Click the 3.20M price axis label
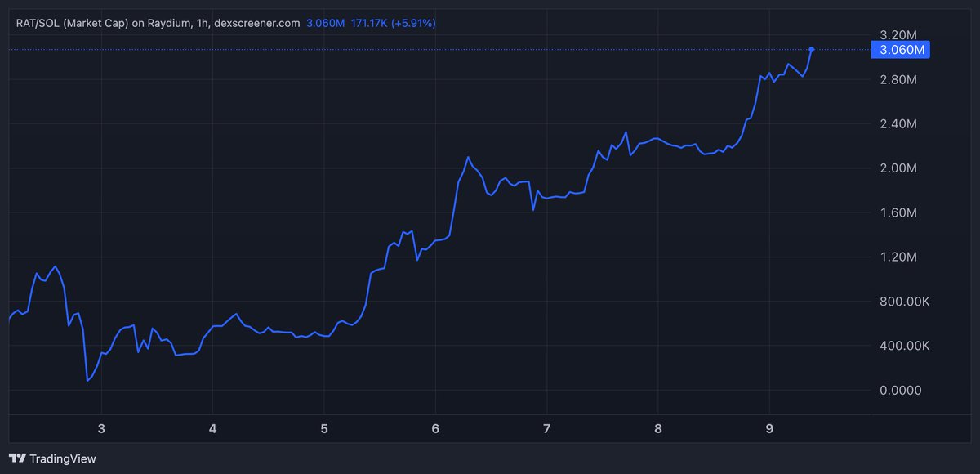Image resolution: width=980 pixels, height=474 pixels. pos(900,35)
